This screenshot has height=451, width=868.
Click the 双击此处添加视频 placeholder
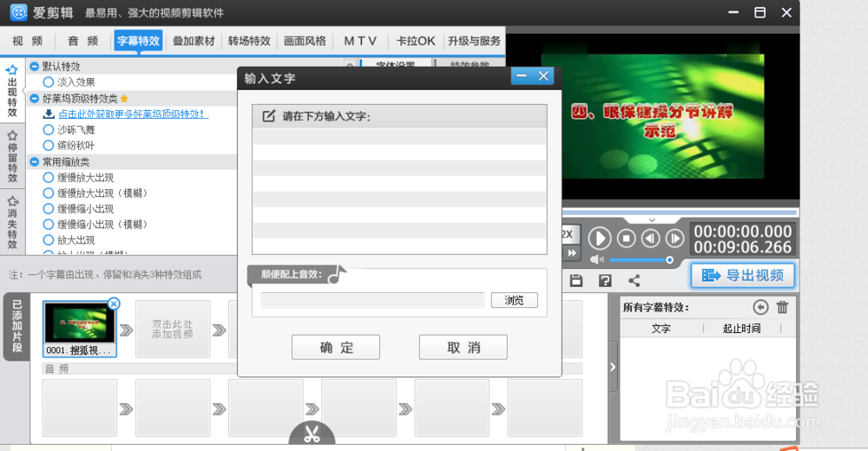tap(173, 329)
